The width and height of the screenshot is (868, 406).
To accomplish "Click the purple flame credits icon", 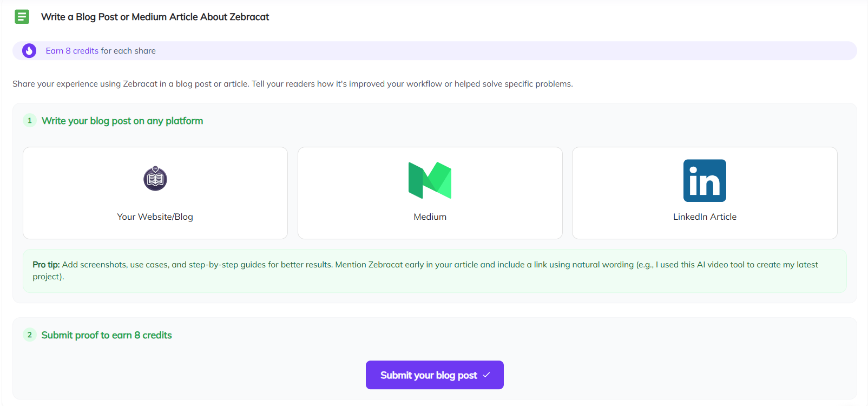I will [29, 51].
